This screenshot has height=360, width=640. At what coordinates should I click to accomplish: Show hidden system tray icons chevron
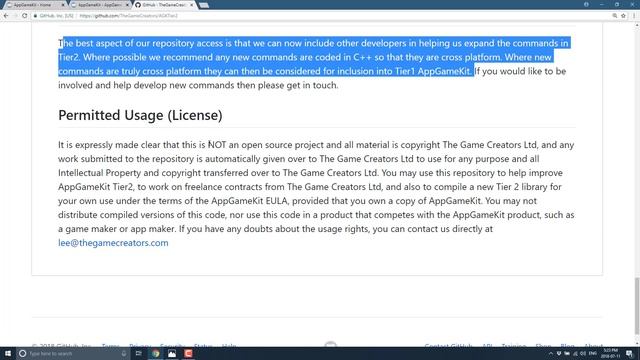[x=550, y=353]
